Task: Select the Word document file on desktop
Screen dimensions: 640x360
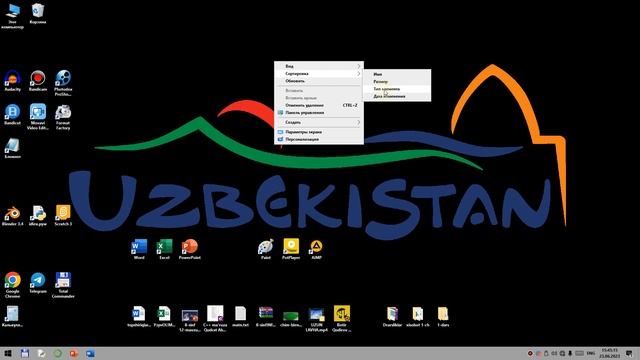Action: [x=139, y=317]
